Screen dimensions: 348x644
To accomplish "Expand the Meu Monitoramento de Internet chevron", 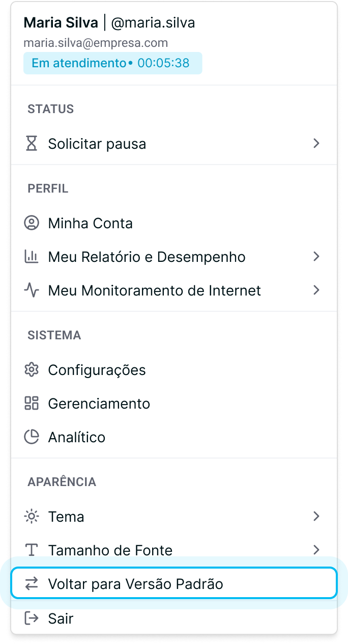I will (x=316, y=290).
